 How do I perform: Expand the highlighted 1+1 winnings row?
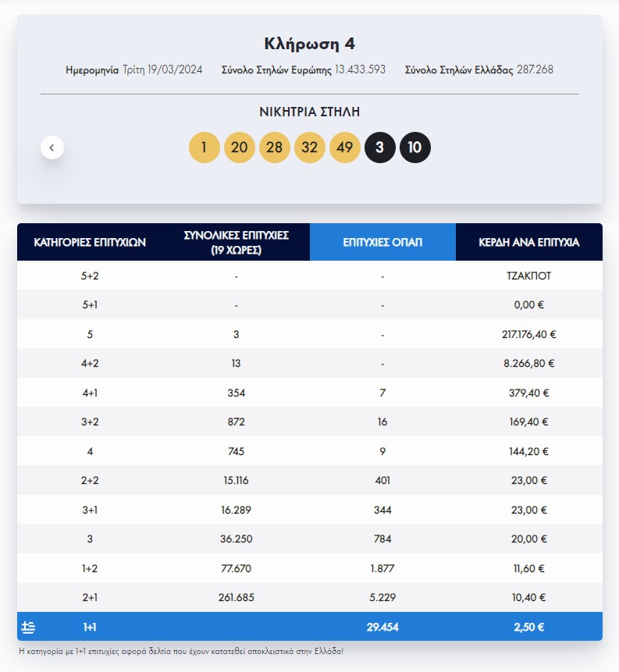point(309,626)
